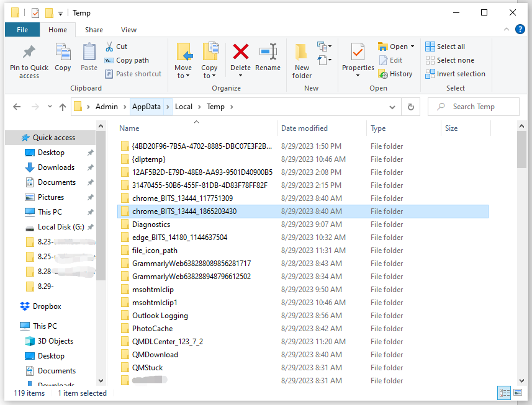
Task: Click Pin to Quick access icon
Action: (x=29, y=51)
